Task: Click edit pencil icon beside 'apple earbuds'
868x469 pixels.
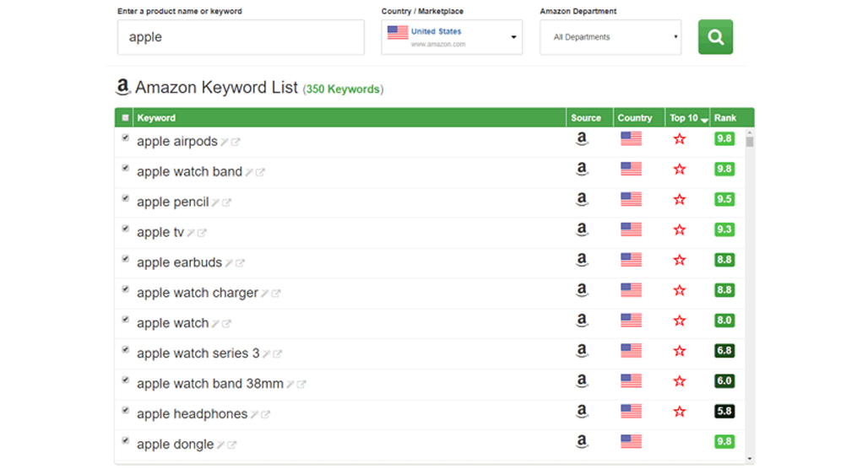Action: point(229,263)
